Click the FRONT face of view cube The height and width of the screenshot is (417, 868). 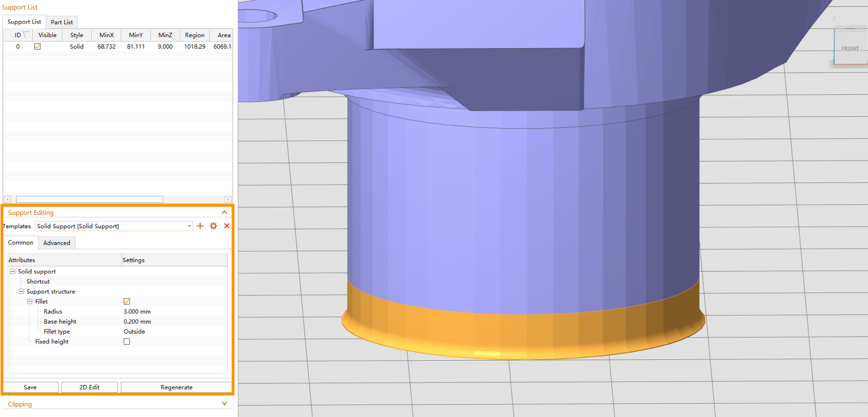coord(850,47)
